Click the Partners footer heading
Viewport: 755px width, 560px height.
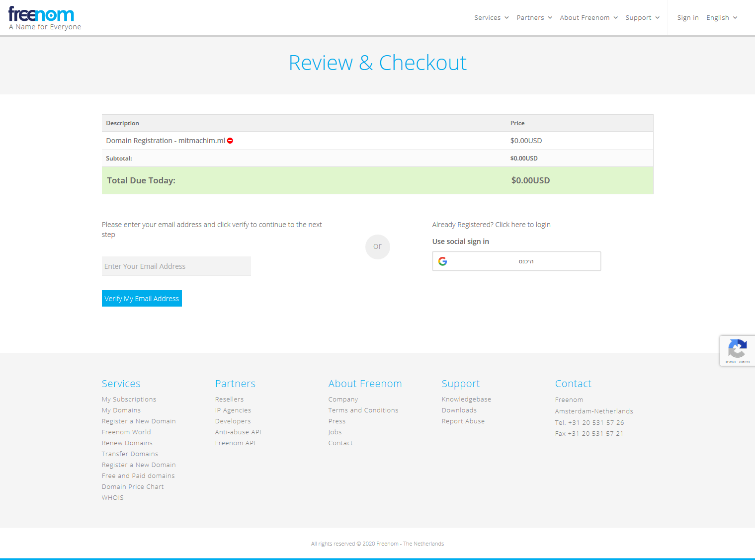[235, 384]
